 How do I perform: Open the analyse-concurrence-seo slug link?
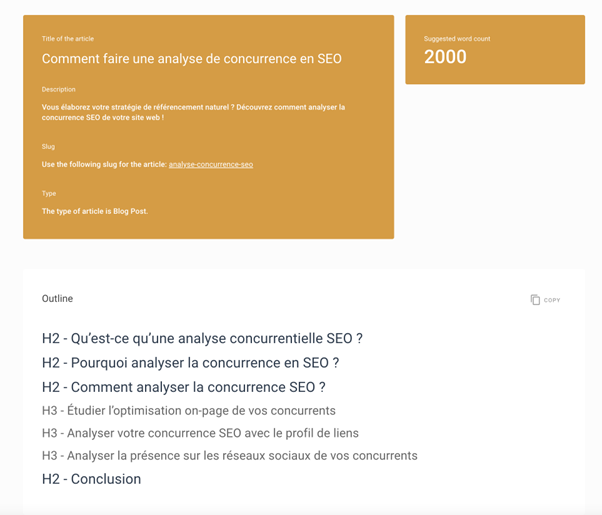click(x=211, y=164)
